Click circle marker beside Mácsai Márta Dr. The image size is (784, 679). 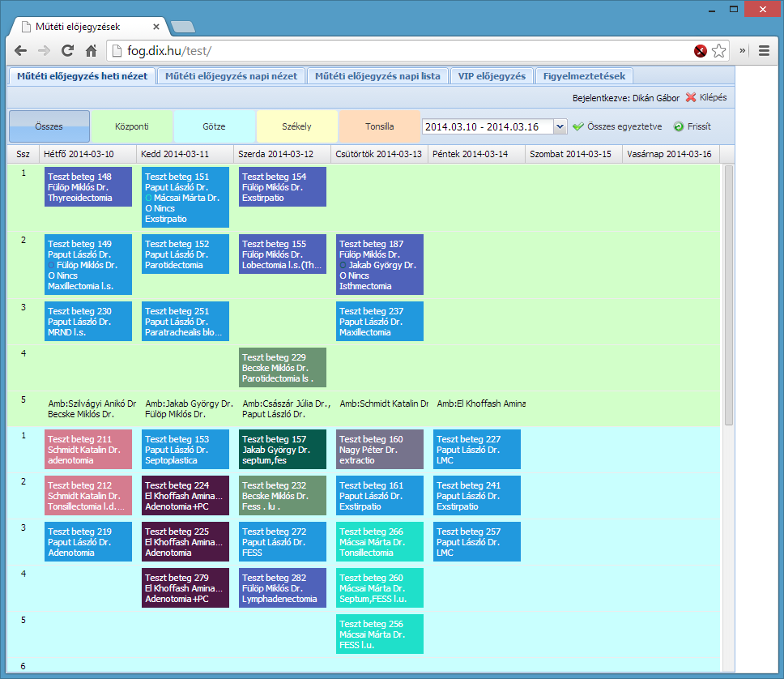pos(148,199)
